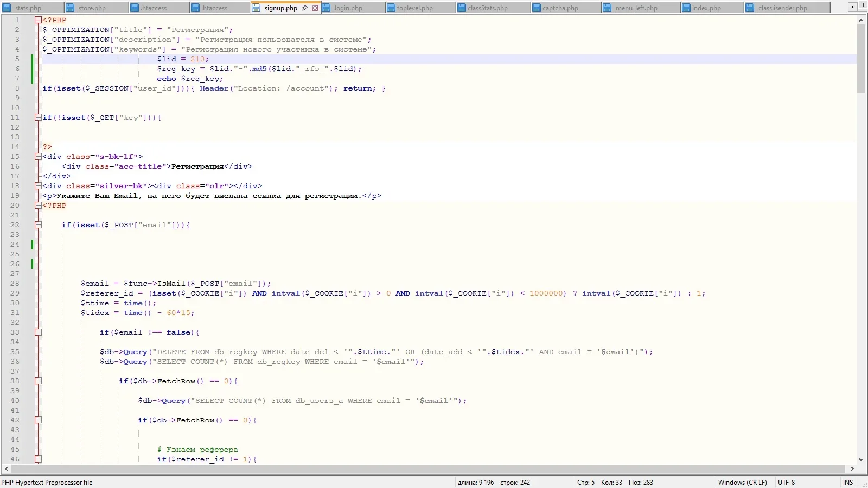Click 'строк: 242' in status bar
Image resolution: width=868 pixels, height=488 pixels.
[515, 483]
